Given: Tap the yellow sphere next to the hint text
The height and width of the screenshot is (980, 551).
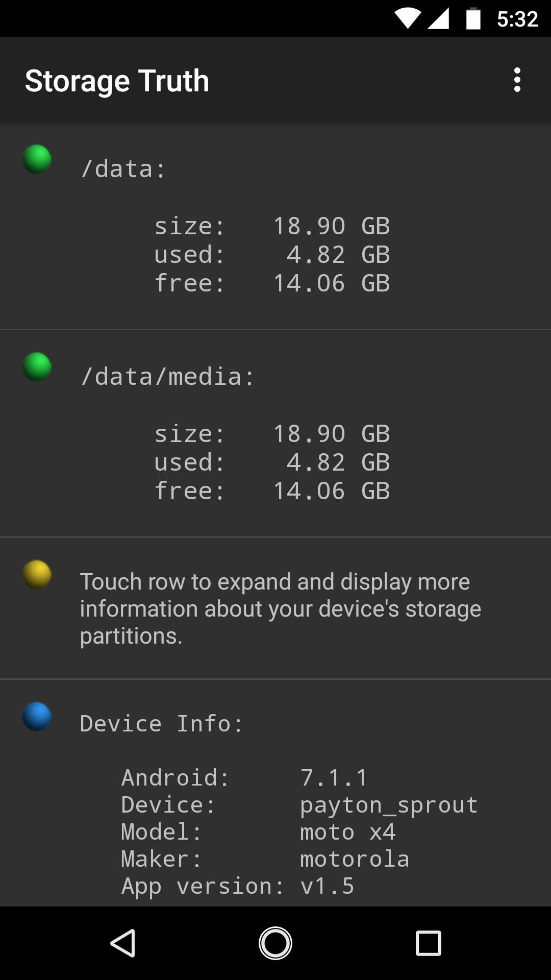Looking at the screenshot, I should point(37,575).
